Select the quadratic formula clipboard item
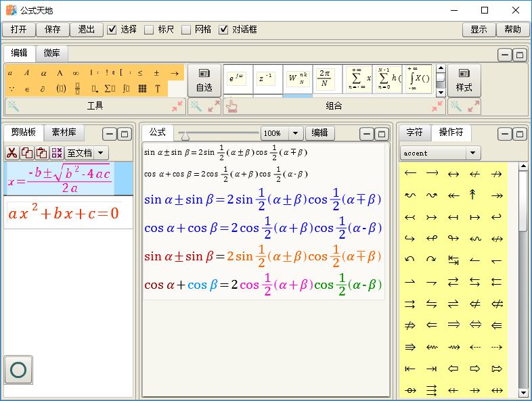The width and height of the screenshot is (532, 401). click(x=68, y=179)
